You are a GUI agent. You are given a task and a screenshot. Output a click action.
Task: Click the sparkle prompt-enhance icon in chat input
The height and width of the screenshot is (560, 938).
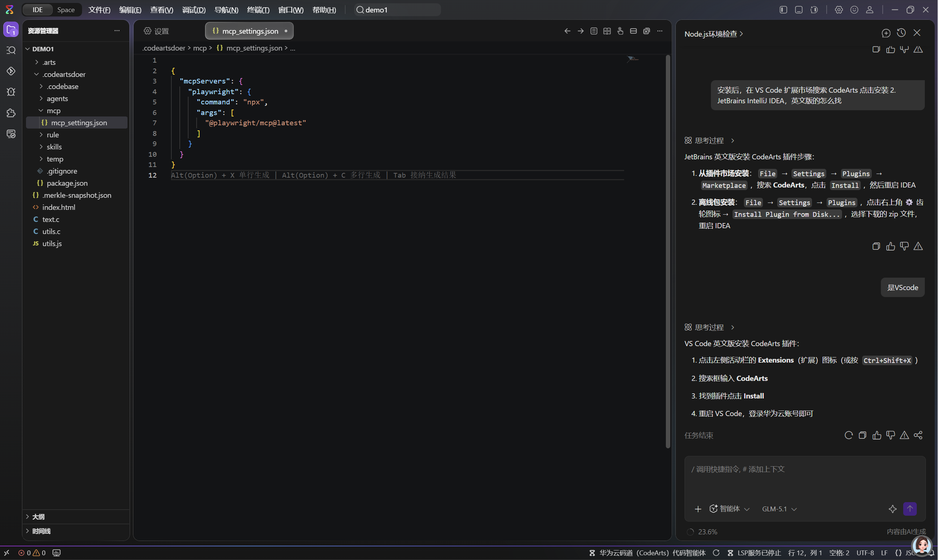coord(892,509)
